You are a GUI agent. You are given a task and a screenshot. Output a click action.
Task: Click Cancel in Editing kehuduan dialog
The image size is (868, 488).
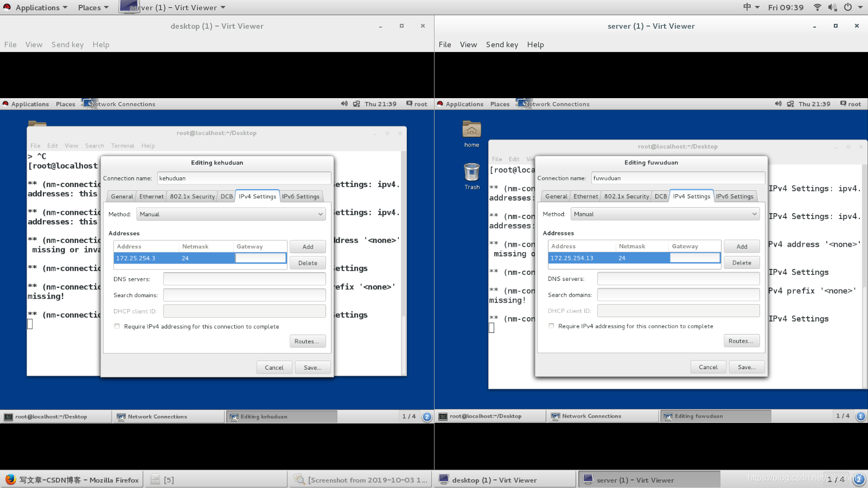[x=274, y=368]
